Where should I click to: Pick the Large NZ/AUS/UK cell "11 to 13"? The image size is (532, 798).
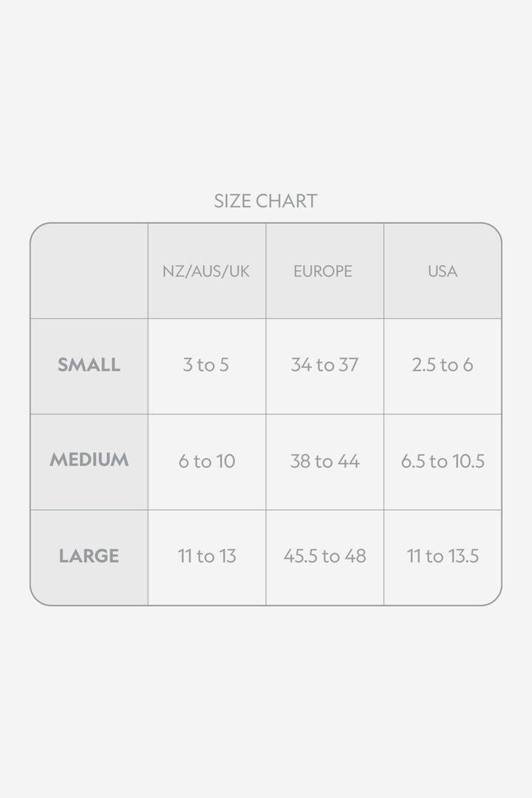[206, 556]
